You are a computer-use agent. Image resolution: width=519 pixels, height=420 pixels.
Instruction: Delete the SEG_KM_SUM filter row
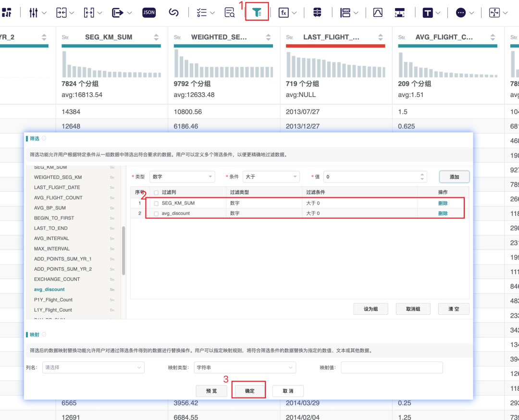pos(443,204)
